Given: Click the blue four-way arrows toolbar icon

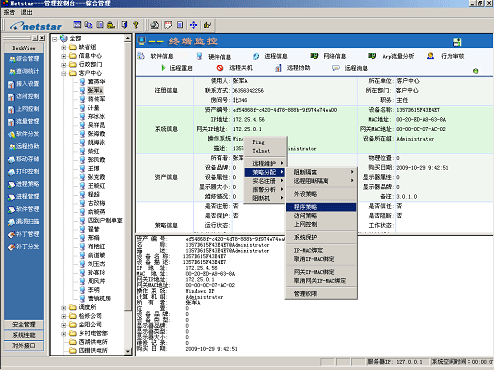Looking at the screenshot, I should (x=193, y=25).
